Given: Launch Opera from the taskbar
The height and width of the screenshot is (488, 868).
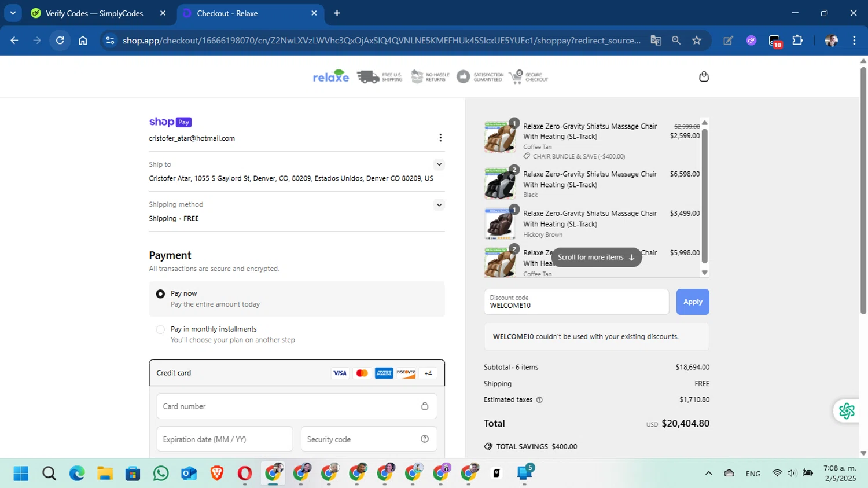Looking at the screenshot, I should pyautogui.click(x=245, y=474).
